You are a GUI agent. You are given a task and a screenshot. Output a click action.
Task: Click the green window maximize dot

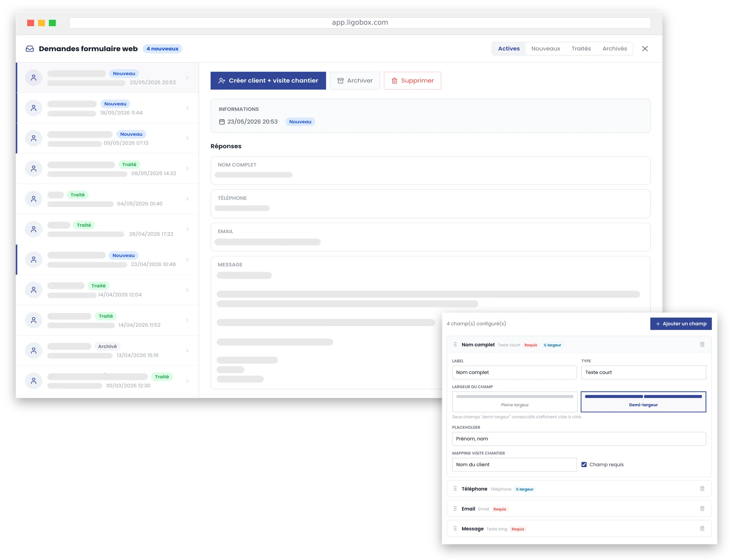[x=52, y=23]
